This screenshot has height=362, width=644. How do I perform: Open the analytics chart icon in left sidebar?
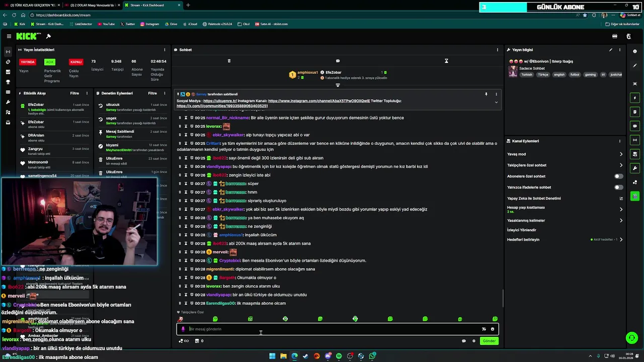coord(8,72)
